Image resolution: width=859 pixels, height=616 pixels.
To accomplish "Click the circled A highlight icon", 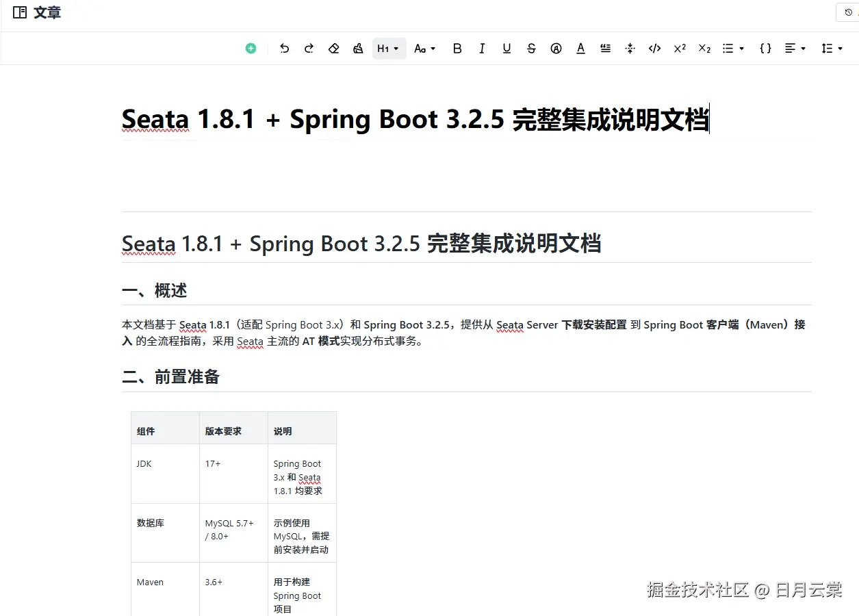I will pyautogui.click(x=556, y=49).
